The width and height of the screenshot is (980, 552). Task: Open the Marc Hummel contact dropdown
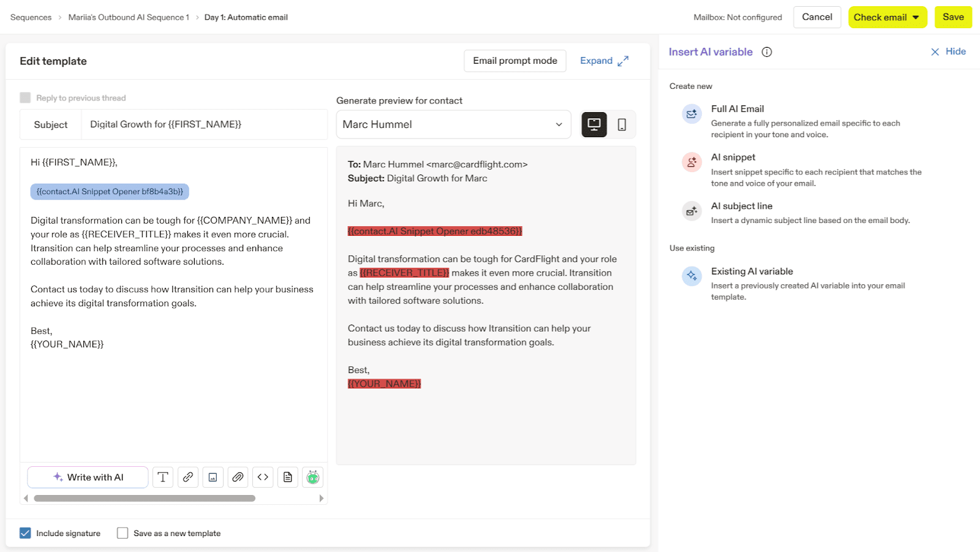click(453, 124)
